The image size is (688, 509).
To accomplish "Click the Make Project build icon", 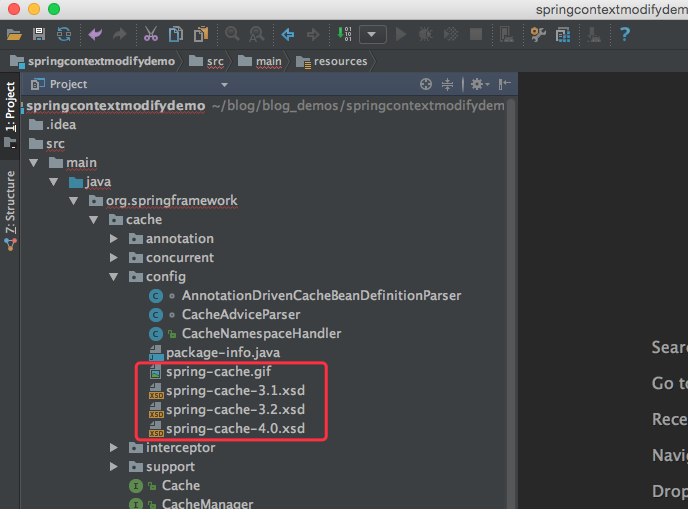I will 344,34.
